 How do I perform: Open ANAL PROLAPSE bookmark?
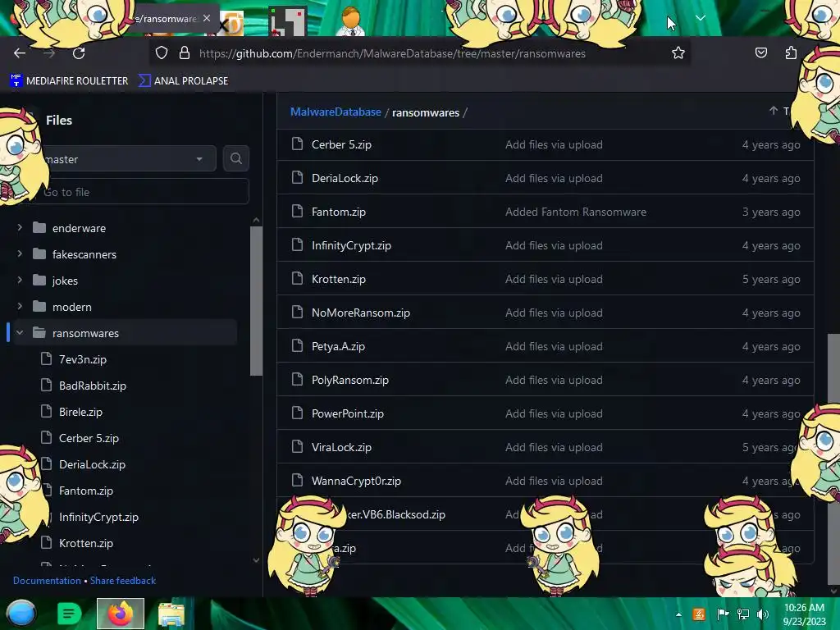(183, 81)
